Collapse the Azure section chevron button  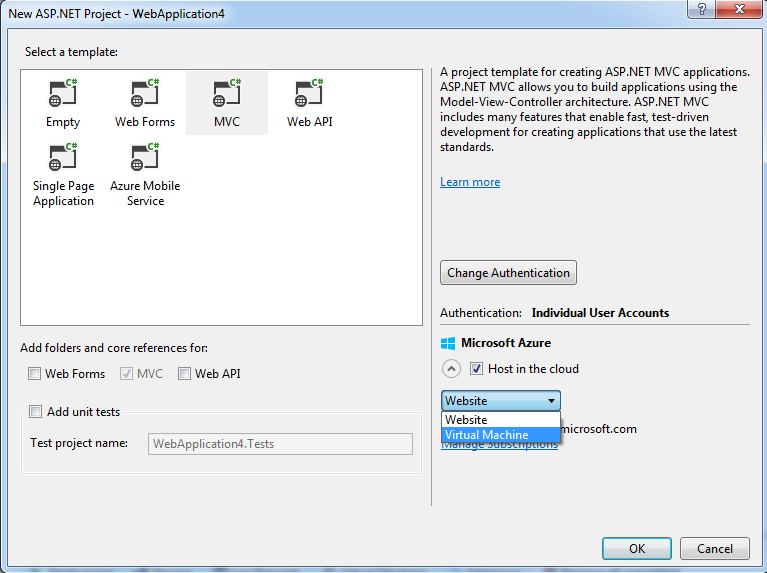pos(451,368)
